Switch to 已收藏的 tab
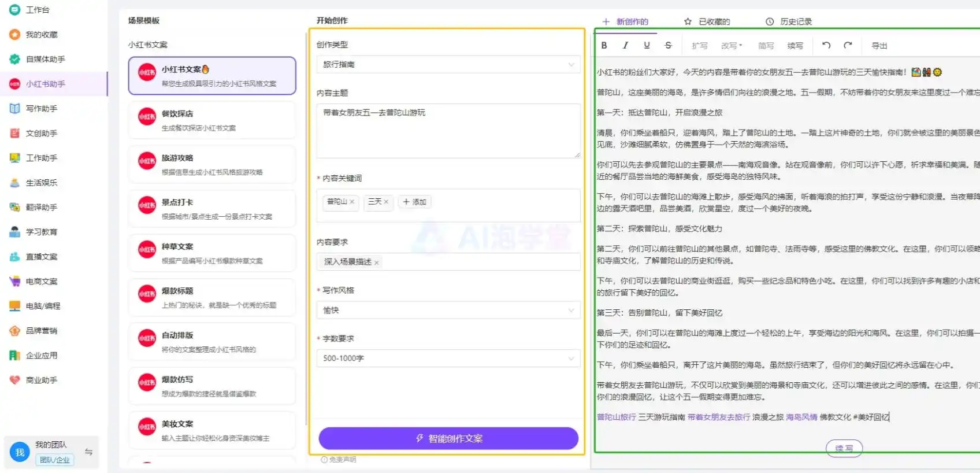 [x=707, y=21]
